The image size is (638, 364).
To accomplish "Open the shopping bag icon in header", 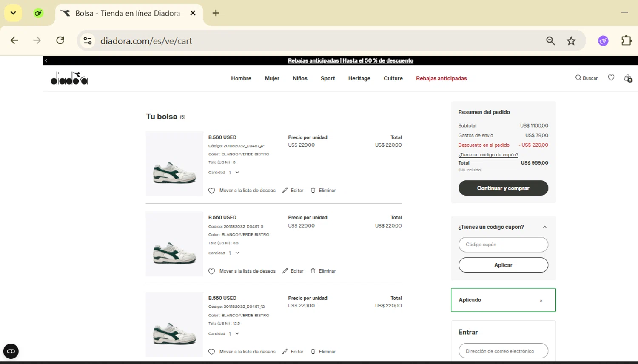I will (628, 78).
